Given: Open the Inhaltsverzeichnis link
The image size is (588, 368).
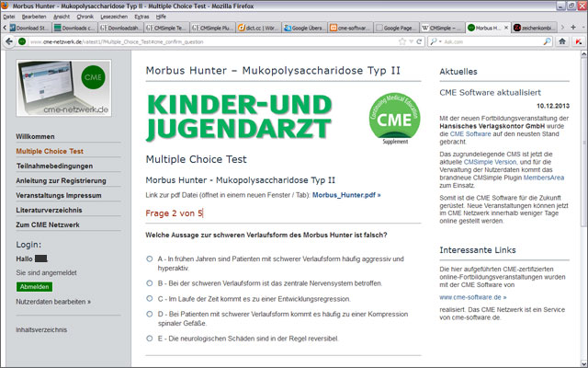Looking at the screenshot, I should pyautogui.click(x=41, y=329).
